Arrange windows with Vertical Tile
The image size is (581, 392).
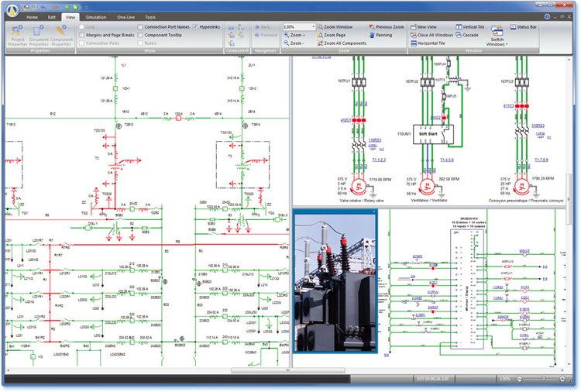[470, 27]
